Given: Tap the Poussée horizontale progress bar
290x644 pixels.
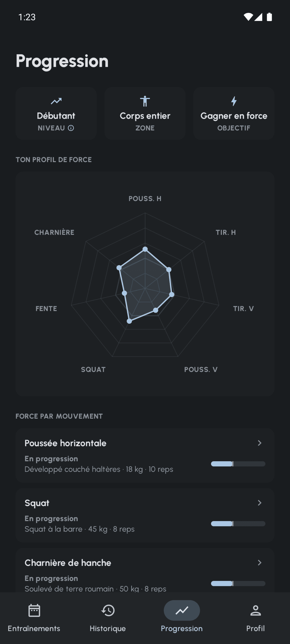Looking at the screenshot, I should coord(238,464).
